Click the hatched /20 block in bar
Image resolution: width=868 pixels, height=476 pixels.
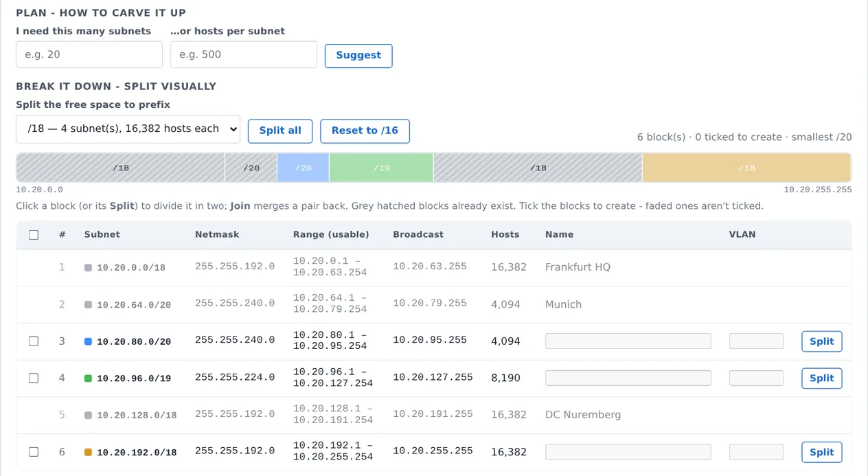click(x=251, y=168)
